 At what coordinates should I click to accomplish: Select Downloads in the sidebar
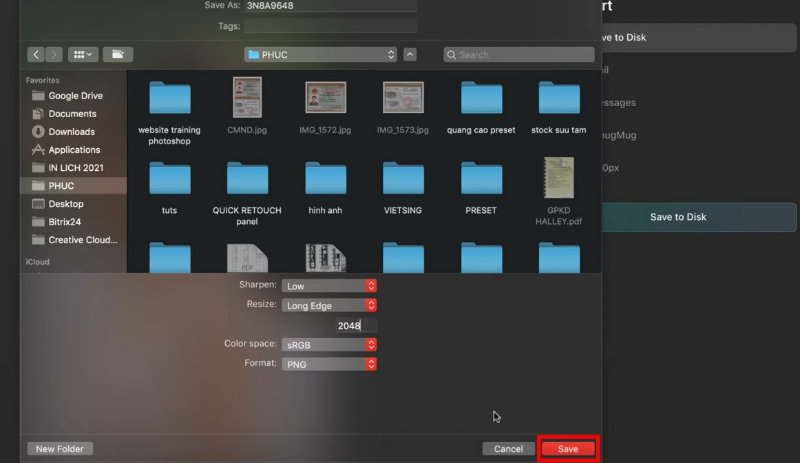[x=73, y=132]
